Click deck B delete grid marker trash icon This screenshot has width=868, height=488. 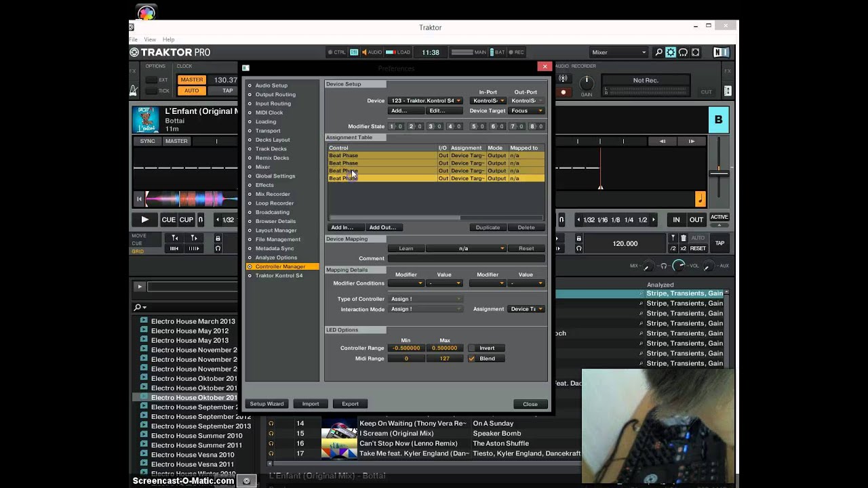click(x=683, y=238)
